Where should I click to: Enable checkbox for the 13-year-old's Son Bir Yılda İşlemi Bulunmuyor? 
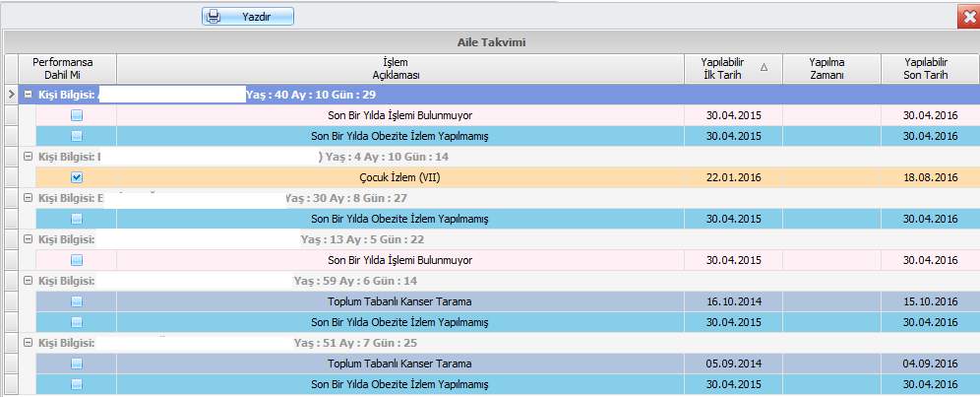coord(77,260)
